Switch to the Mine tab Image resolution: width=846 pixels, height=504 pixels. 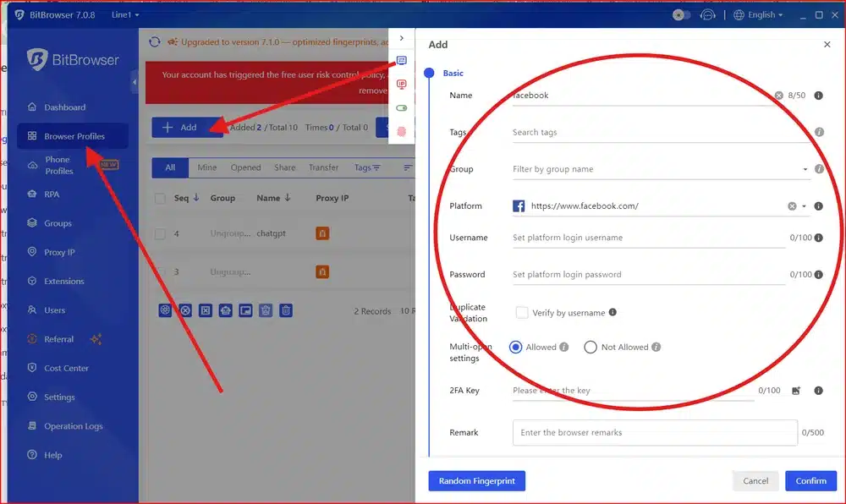(x=206, y=167)
